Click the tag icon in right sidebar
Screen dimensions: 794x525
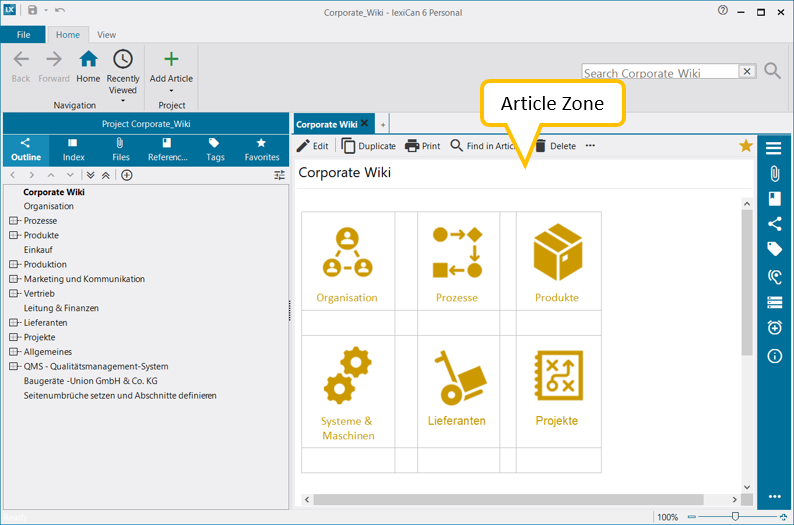(x=774, y=249)
